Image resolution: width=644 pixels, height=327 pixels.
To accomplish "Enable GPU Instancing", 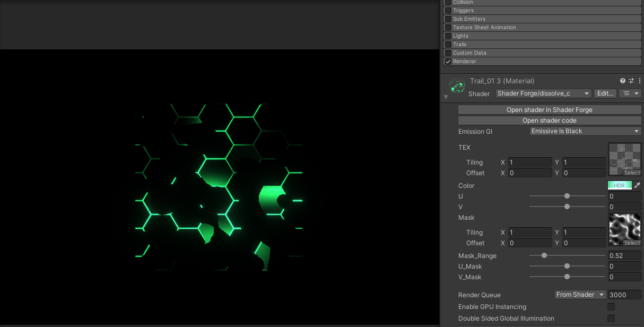I will (611, 307).
